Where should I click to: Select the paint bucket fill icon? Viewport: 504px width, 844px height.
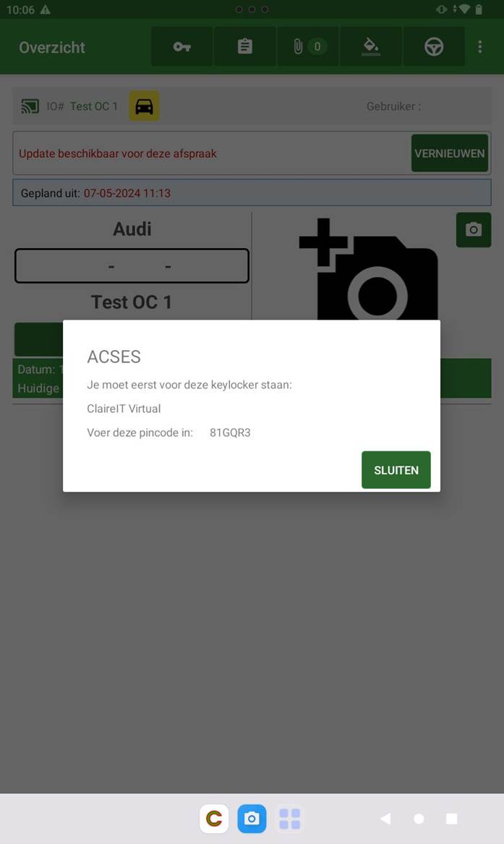[371, 47]
